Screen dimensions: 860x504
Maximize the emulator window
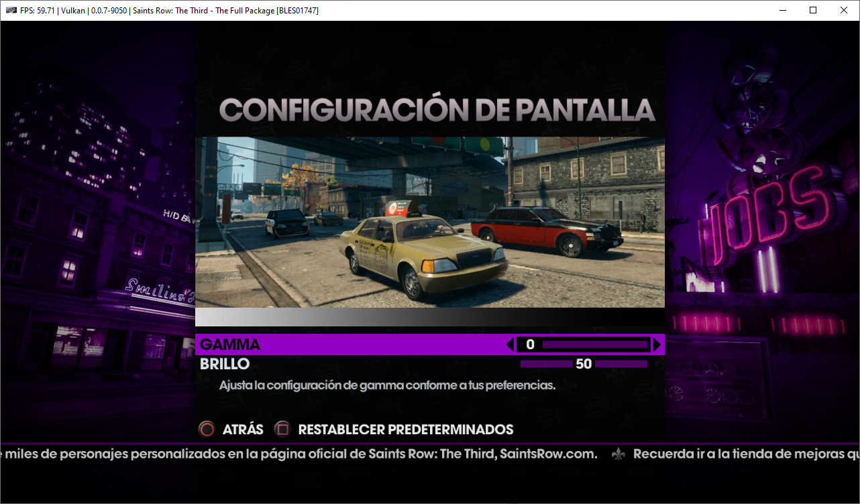813,10
